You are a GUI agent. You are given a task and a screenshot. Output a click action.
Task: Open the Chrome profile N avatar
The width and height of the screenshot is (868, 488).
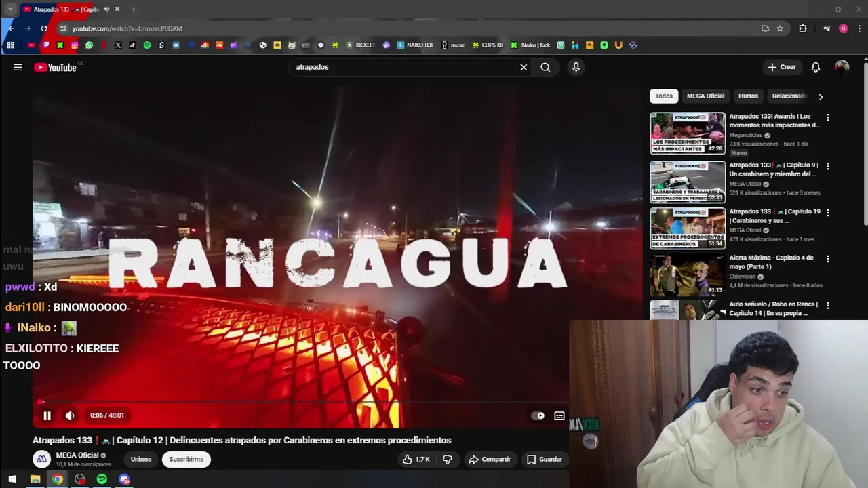click(x=843, y=28)
